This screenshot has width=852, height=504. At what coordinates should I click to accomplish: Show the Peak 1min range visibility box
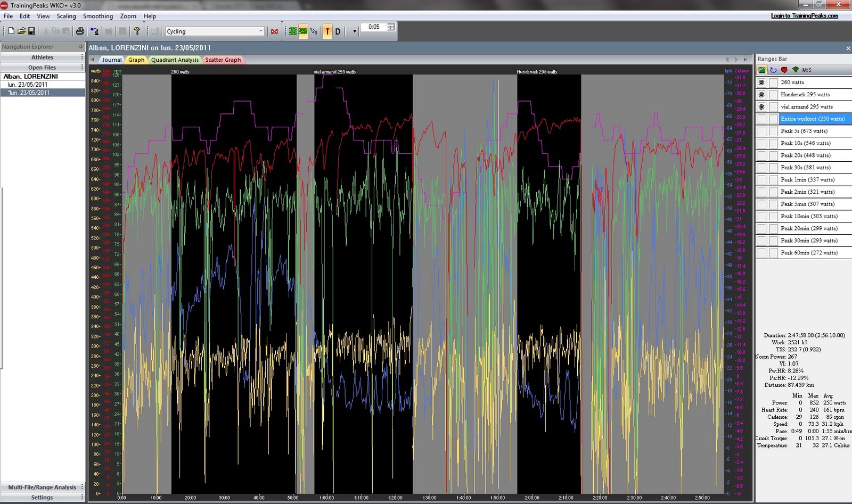(761, 180)
